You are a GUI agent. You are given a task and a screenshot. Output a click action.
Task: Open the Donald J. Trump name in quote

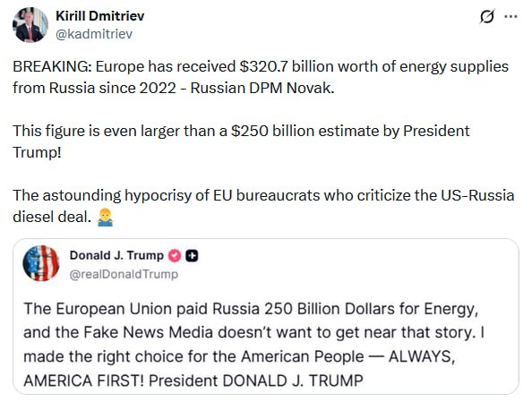click(x=116, y=255)
